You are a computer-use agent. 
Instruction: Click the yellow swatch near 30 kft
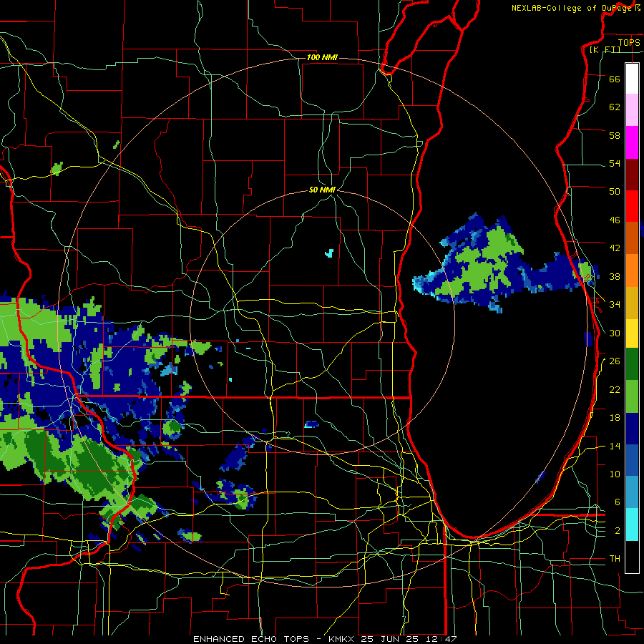(x=632, y=333)
